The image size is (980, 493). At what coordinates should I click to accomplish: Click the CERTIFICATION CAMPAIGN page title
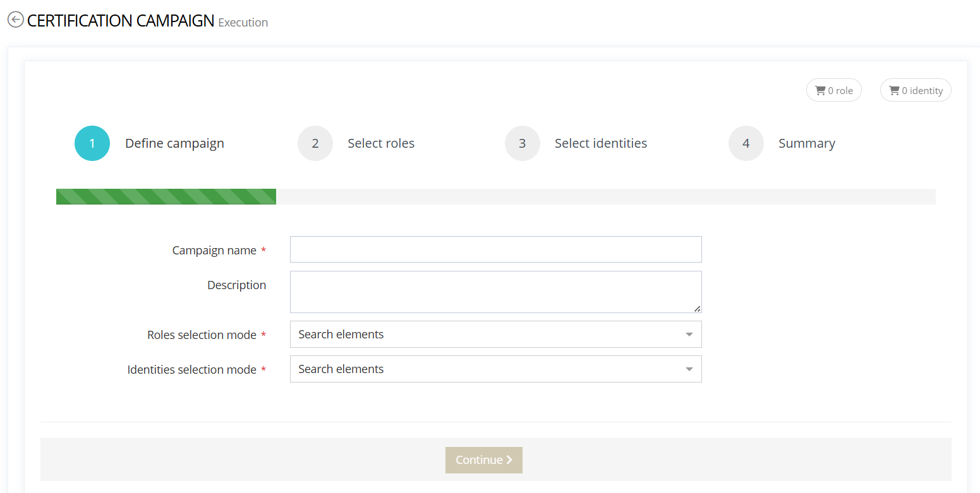(121, 20)
